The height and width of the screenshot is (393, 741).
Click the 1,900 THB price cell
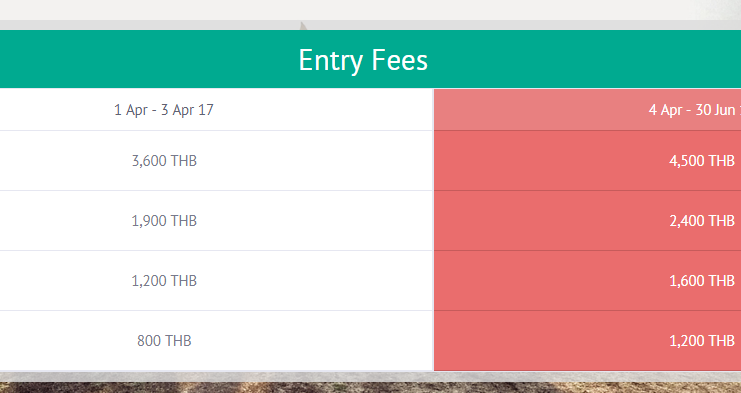click(x=164, y=221)
